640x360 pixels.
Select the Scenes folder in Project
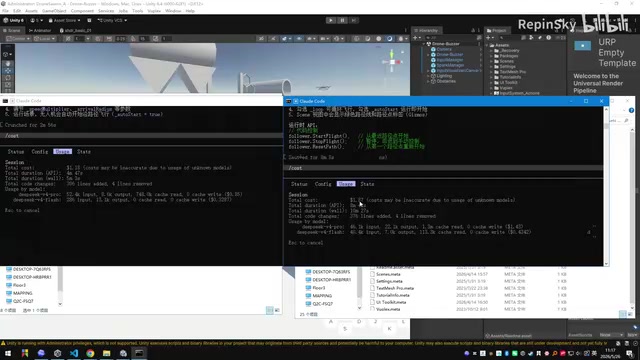(x=507, y=61)
